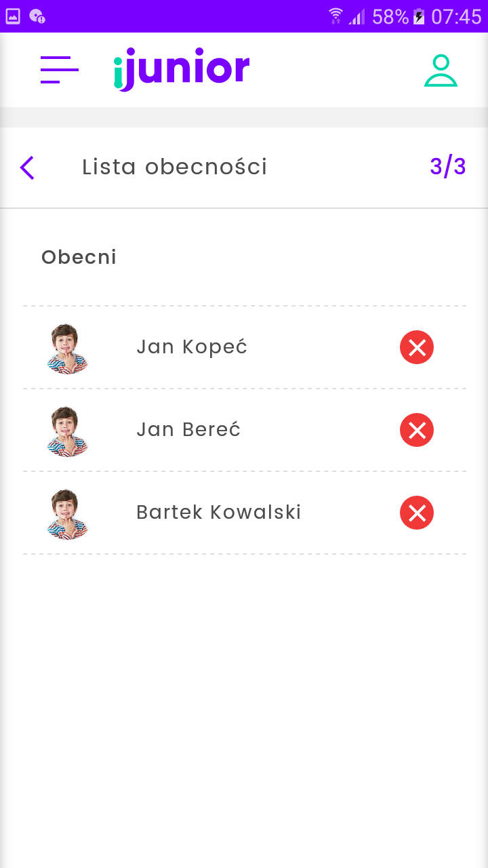Tap Bartek Kowalski's avatar photo
488x868 pixels.
(x=67, y=513)
